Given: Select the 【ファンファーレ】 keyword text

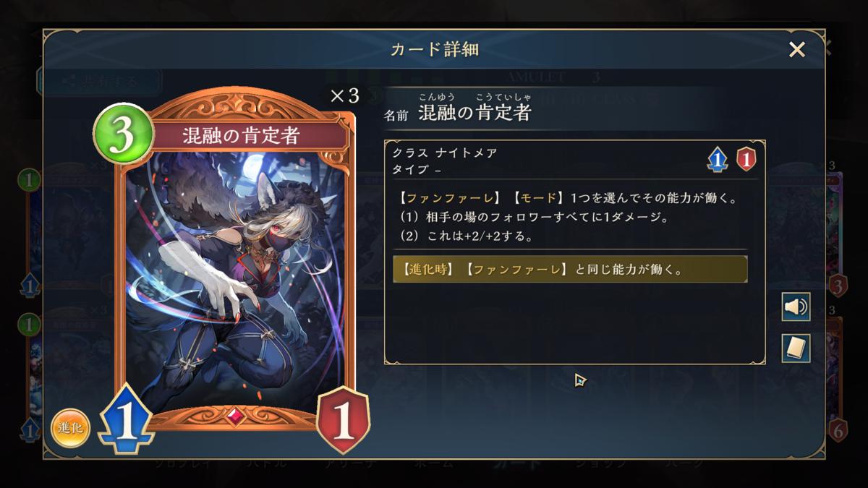Looking at the screenshot, I should point(431,198).
